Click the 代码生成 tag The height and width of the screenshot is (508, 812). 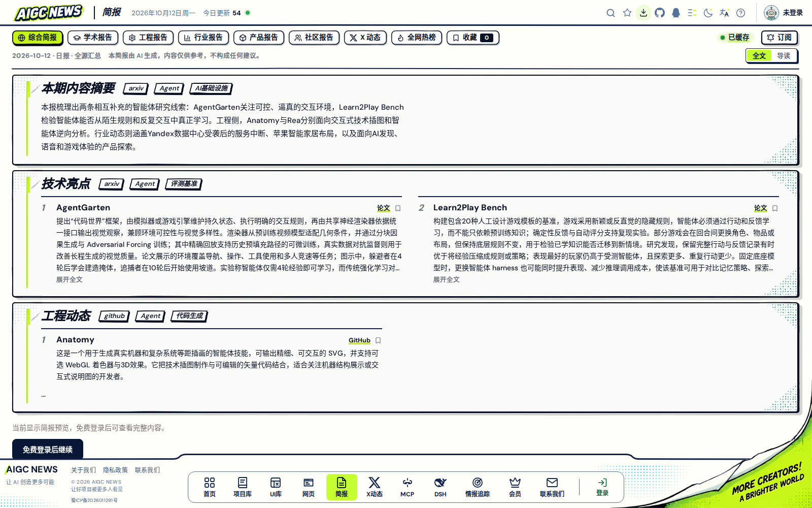coord(190,316)
